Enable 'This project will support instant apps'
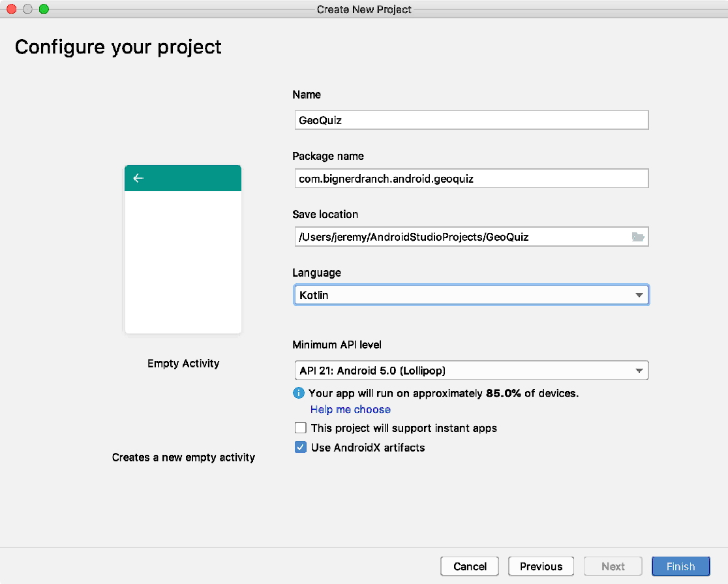728x584 pixels. [x=300, y=428]
